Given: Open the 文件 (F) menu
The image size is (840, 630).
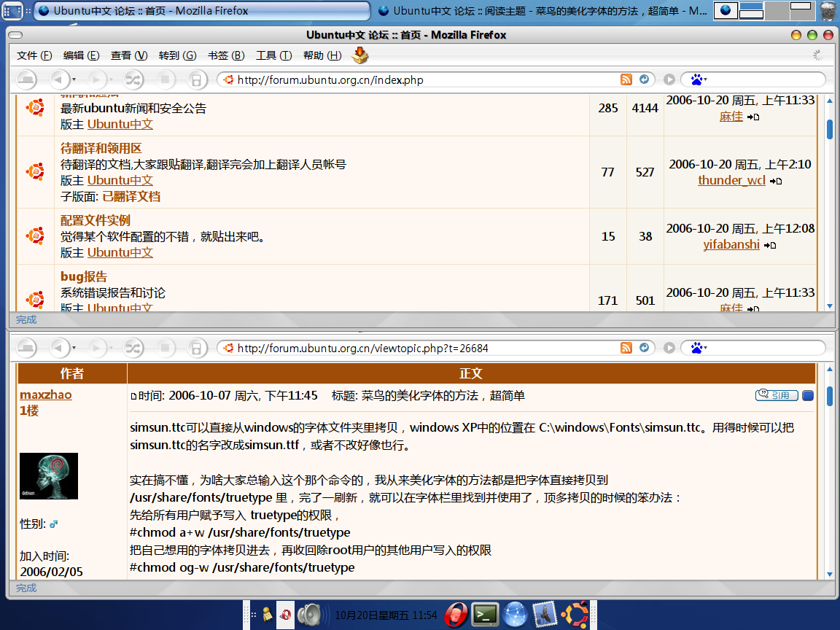Looking at the screenshot, I should tap(34, 55).
